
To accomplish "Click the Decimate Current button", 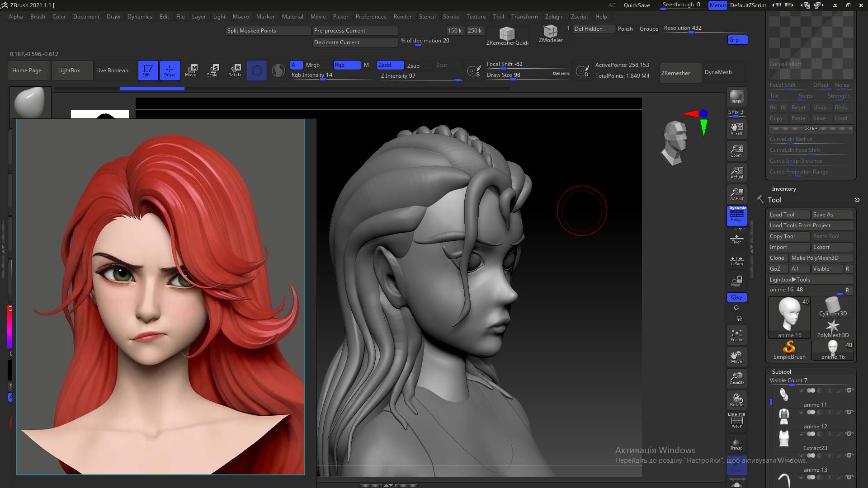I will click(x=355, y=42).
